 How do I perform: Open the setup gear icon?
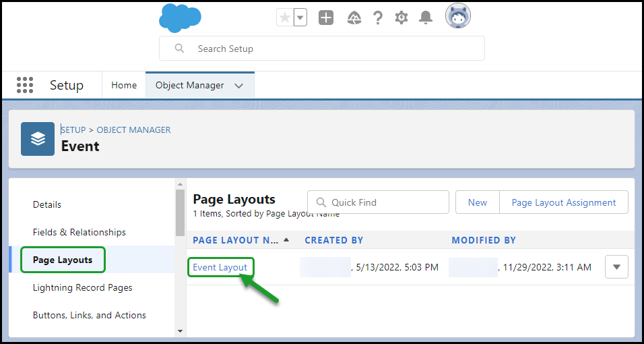[401, 18]
